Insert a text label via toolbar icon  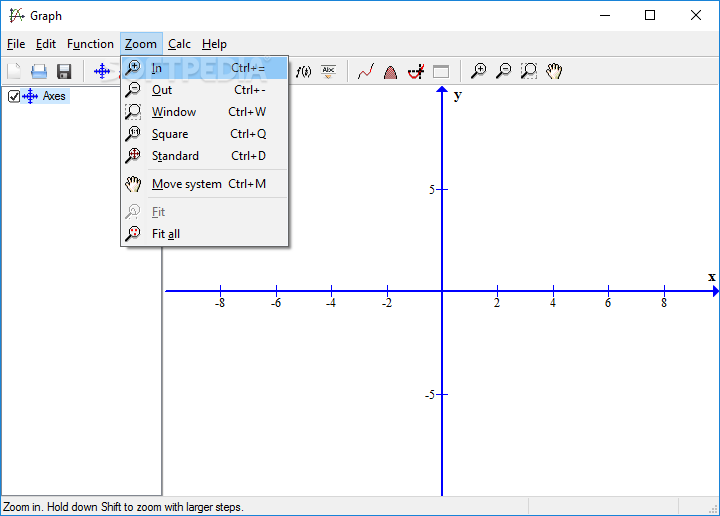pos(328,71)
